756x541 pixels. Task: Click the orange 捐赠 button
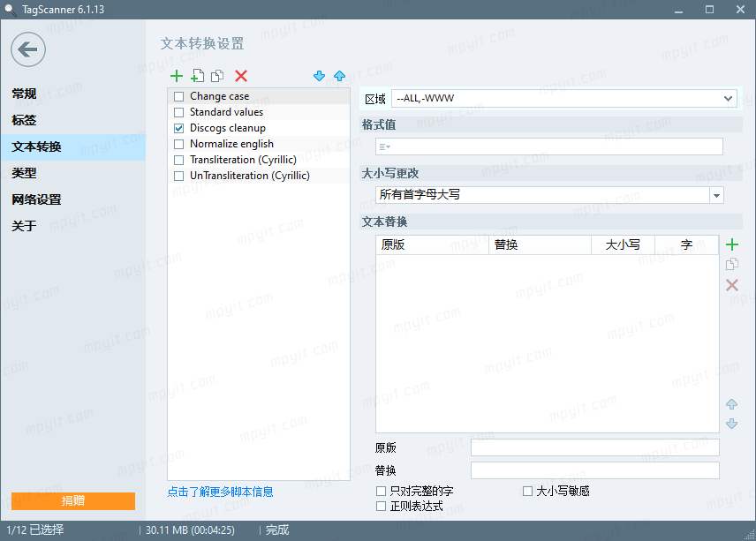(x=73, y=501)
